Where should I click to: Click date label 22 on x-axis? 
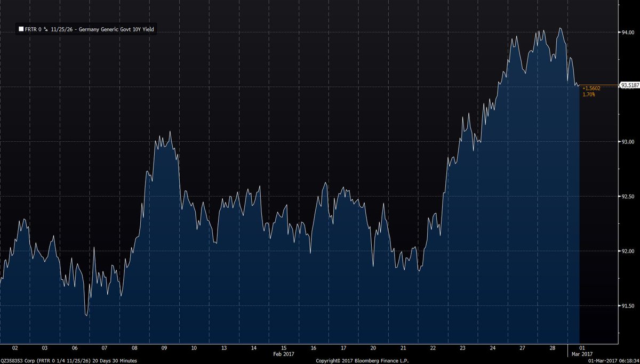point(433,347)
